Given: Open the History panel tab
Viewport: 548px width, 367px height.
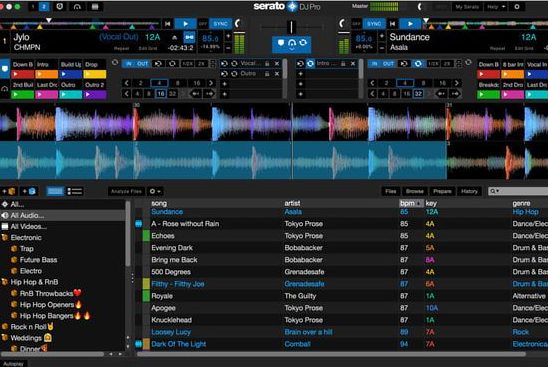Looking at the screenshot, I should click(x=469, y=191).
